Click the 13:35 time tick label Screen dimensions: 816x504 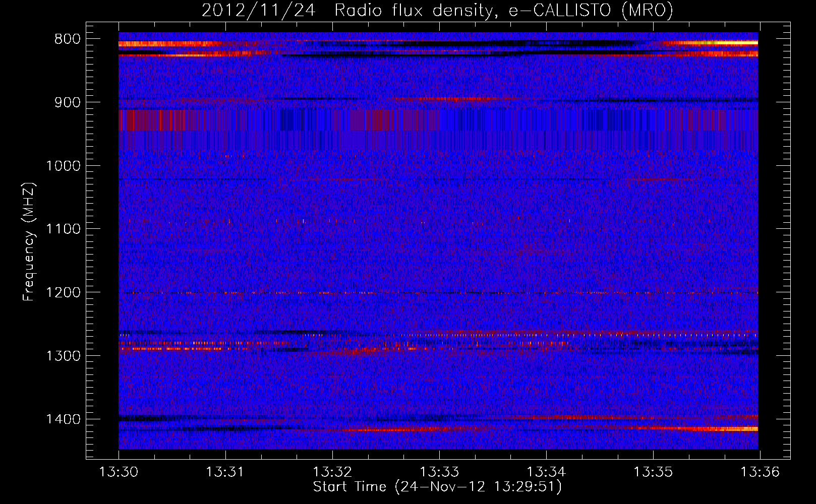click(x=653, y=472)
